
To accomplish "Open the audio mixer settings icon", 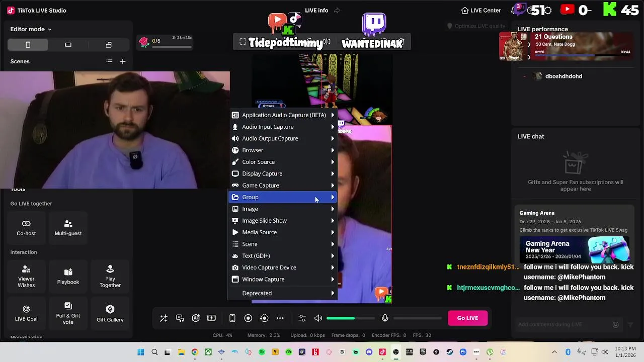I will (302, 318).
